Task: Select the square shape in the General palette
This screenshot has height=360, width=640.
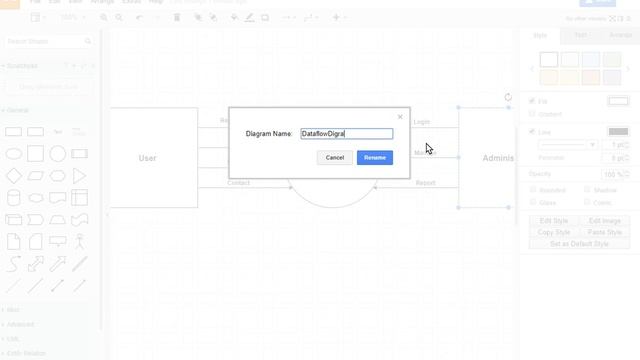Action: click(36, 154)
